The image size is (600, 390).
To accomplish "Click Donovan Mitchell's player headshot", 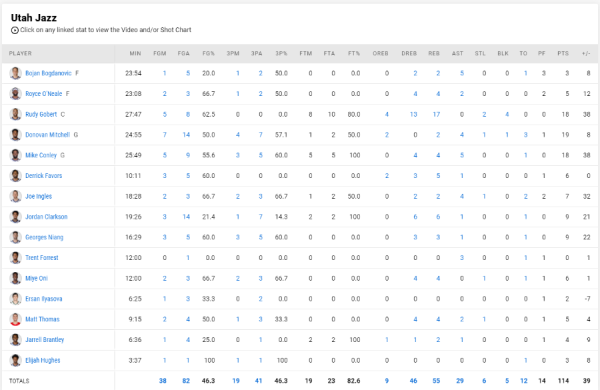I will click(x=15, y=135).
